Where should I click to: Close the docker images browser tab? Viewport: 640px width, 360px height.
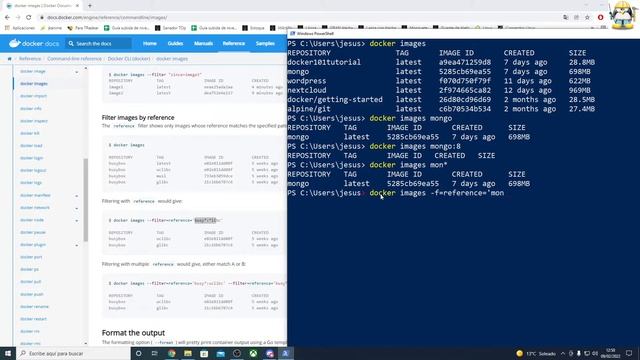point(78,6)
